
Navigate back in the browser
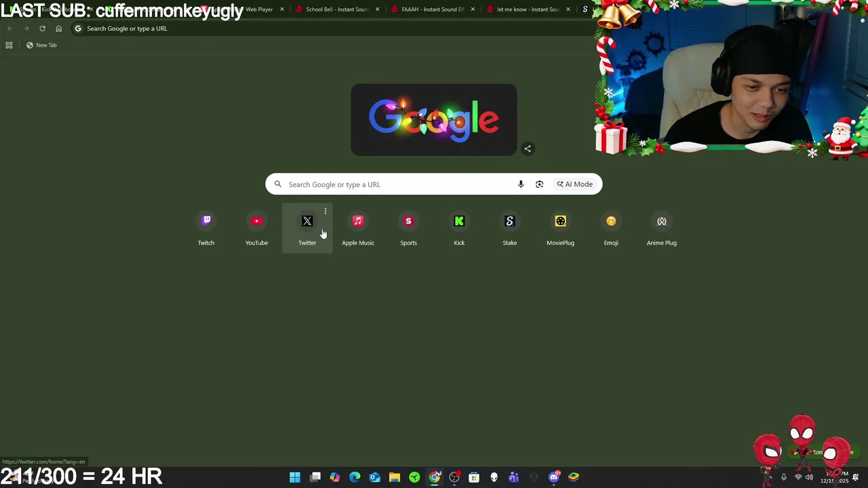[9, 28]
